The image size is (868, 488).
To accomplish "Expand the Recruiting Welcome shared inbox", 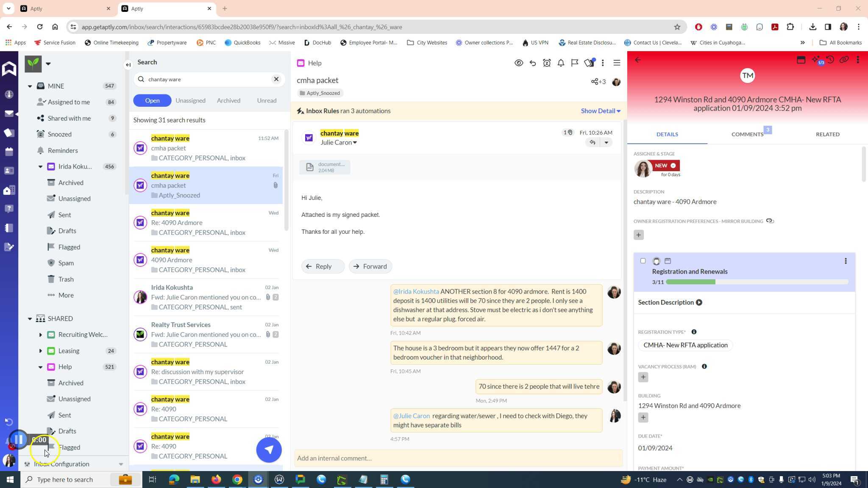I will [x=40, y=335].
